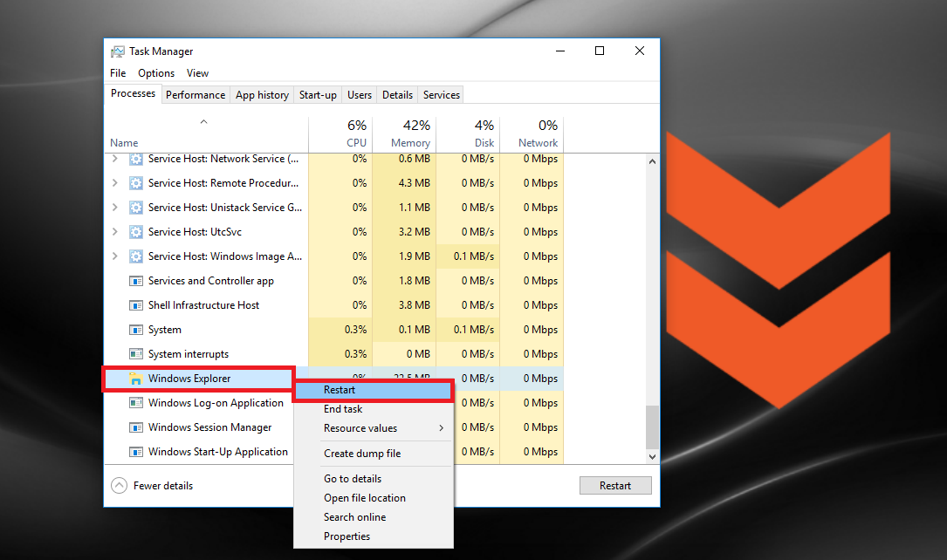947x560 pixels.
Task: Expand Service Host: Remote Procedure group
Action: point(114,183)
